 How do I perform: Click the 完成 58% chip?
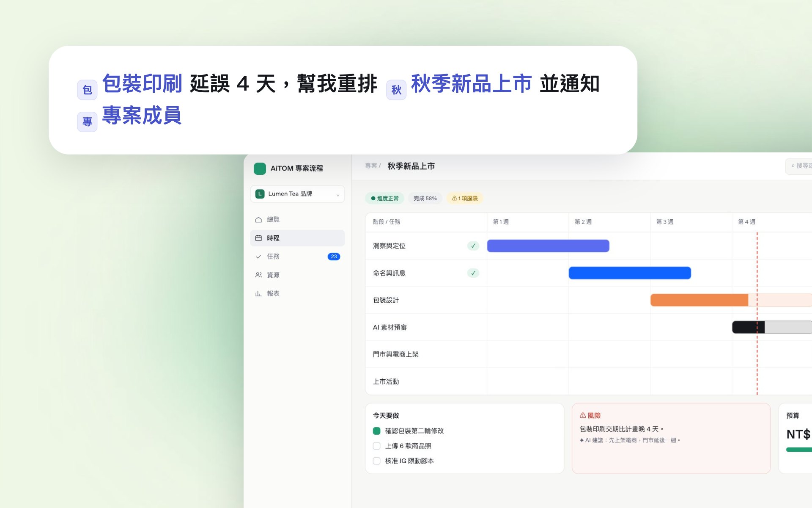425,198
